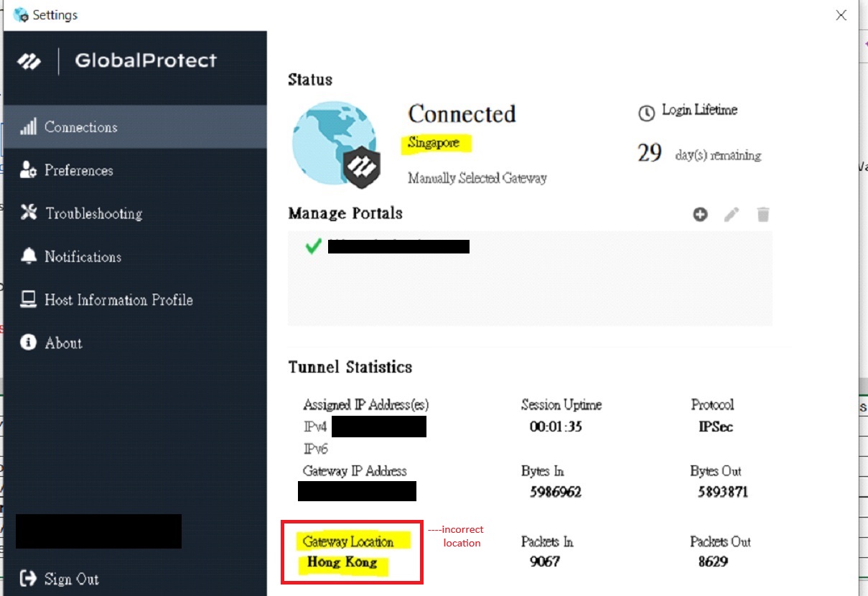The image size is (868, 596).
Task: Click the Troubleshooting tools icon
Action: pos(28,213)
